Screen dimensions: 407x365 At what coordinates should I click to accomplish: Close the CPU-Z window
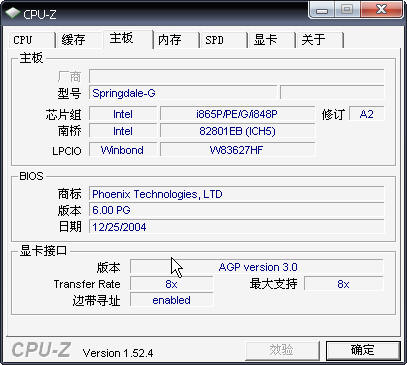381,10
